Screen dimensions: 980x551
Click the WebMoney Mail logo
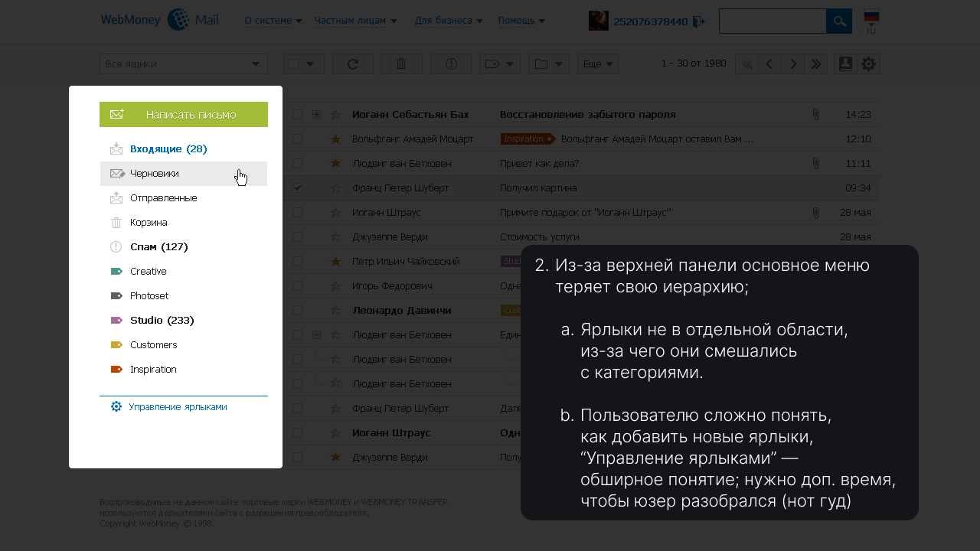pos(159,20)
